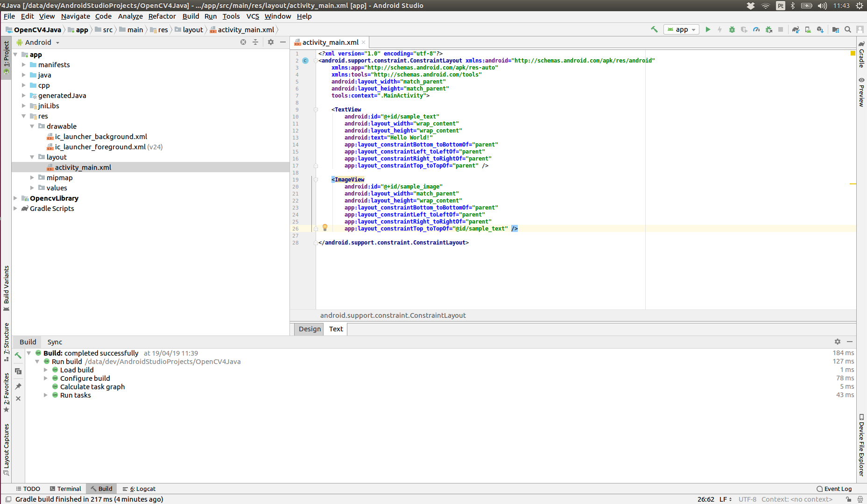Image resolution: width=867 pixels, height=504 pixels.
Task: Toggle the Gradle panel on the right edge
Action: pos(861,55)
